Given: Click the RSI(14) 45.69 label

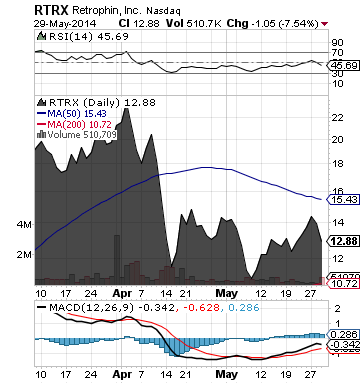Looking at the screenshot, I should 88,36.
